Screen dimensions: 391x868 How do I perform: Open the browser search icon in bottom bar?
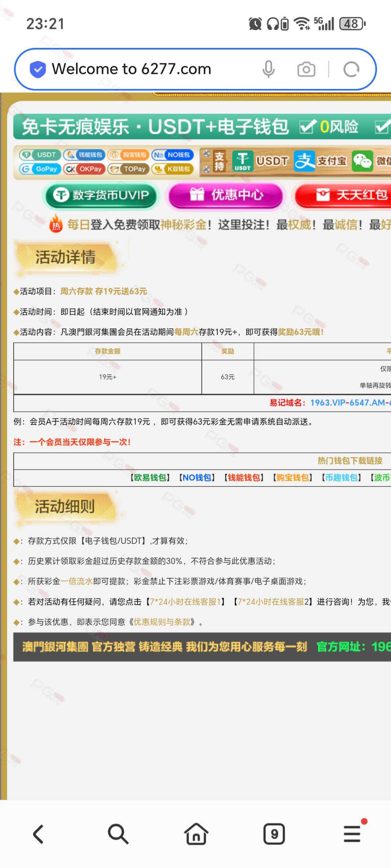tap(118, 834)
